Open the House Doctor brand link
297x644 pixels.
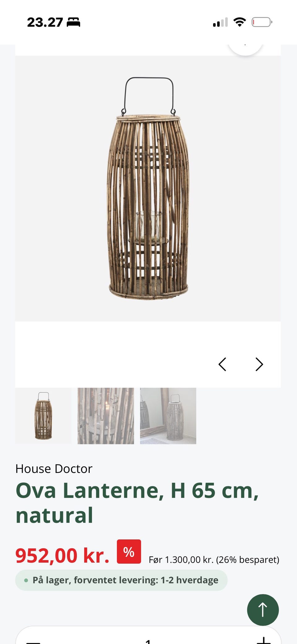coord(54,469)
